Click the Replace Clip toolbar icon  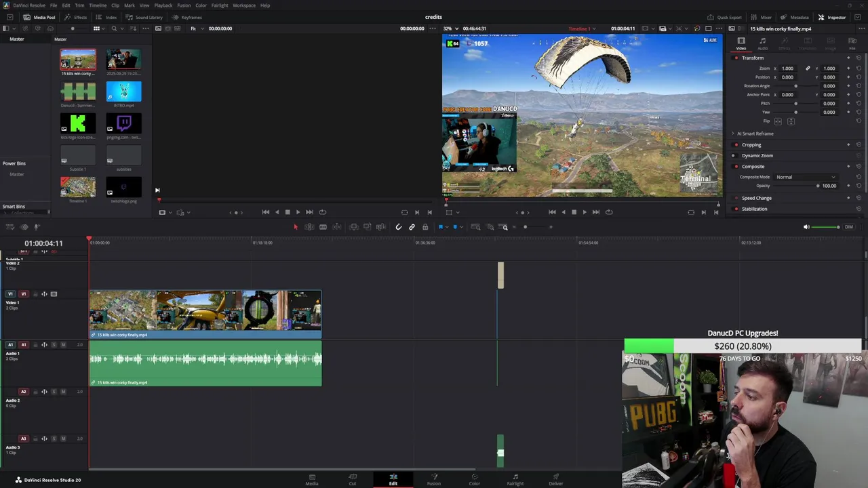coord(381,227)
